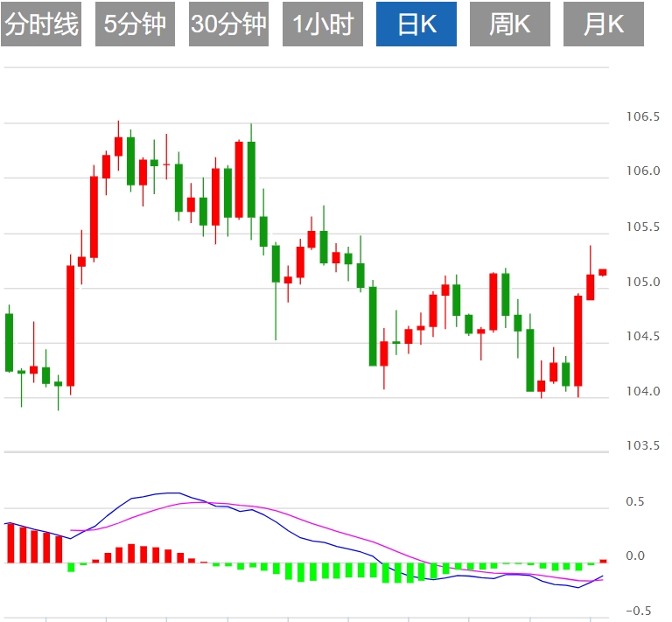Click the 104.0 price axis label
The height and width of the screenshot is (622, 672).
[x=643, y=391]
